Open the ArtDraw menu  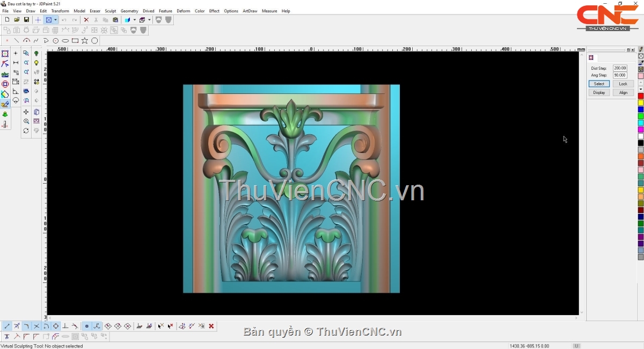250,11
